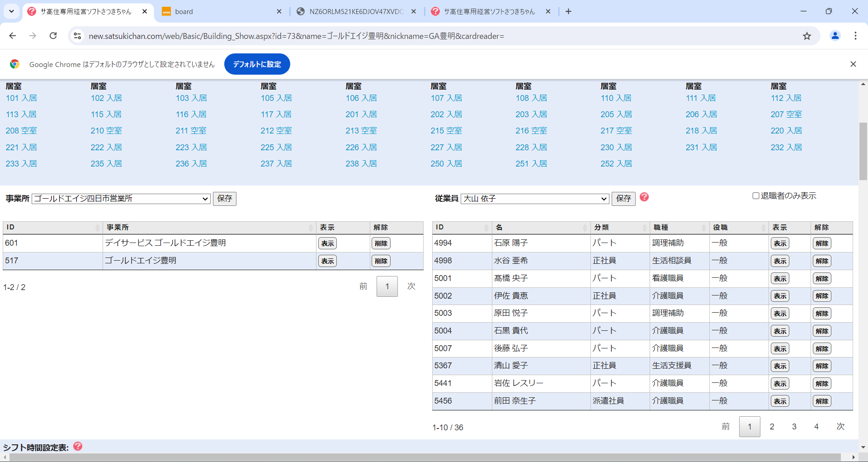This screenshot has width=868, height=462.
Task: Expand the tab search chevron
Action: tap(11, 11)
